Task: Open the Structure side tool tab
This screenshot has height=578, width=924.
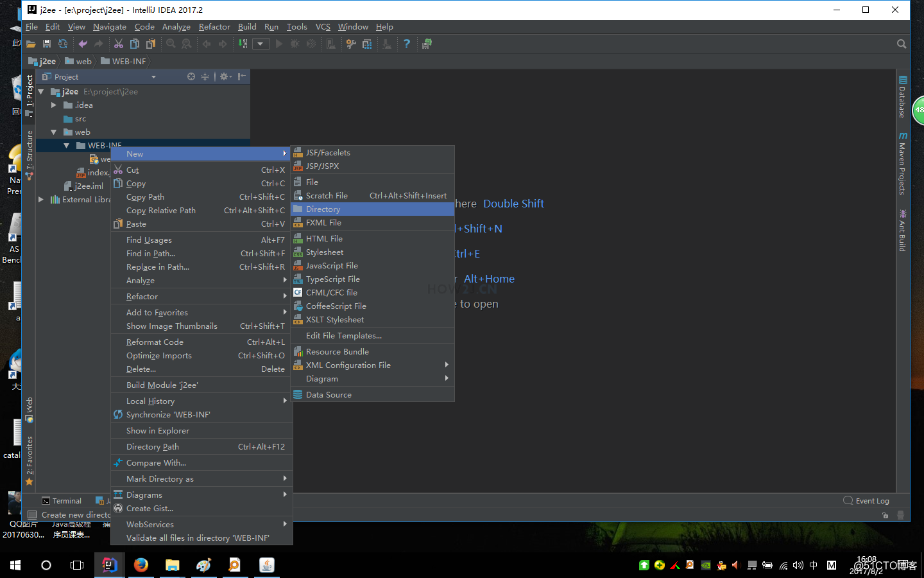Action: [30, 155]
